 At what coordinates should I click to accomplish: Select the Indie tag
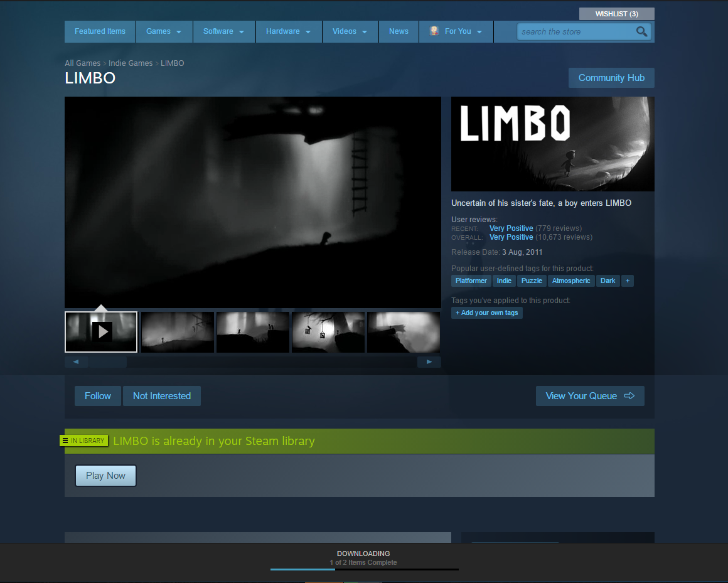504,281
